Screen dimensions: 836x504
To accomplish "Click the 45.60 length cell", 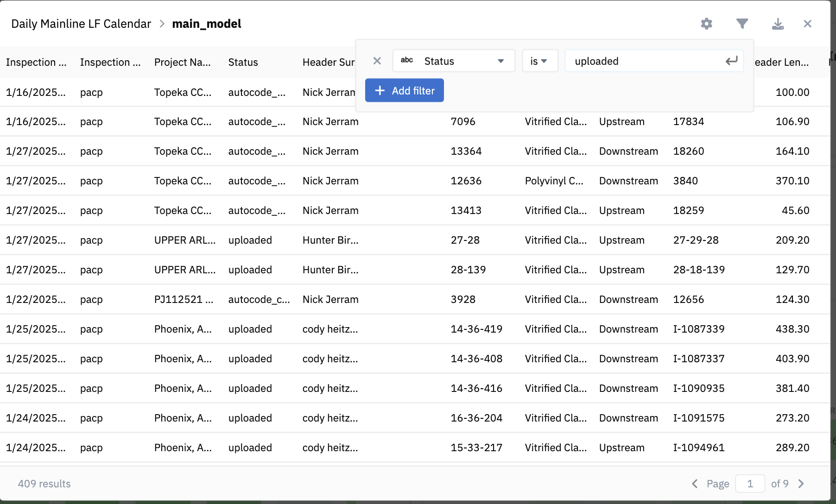I will pos(795,210).
